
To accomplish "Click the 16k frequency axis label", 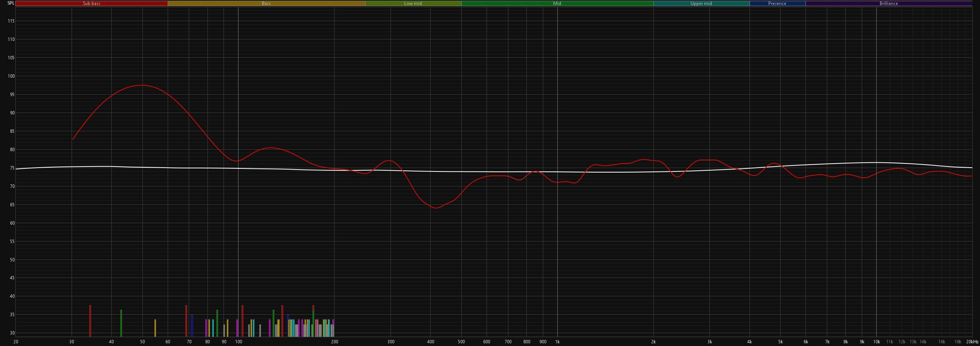I will [942, 342].
